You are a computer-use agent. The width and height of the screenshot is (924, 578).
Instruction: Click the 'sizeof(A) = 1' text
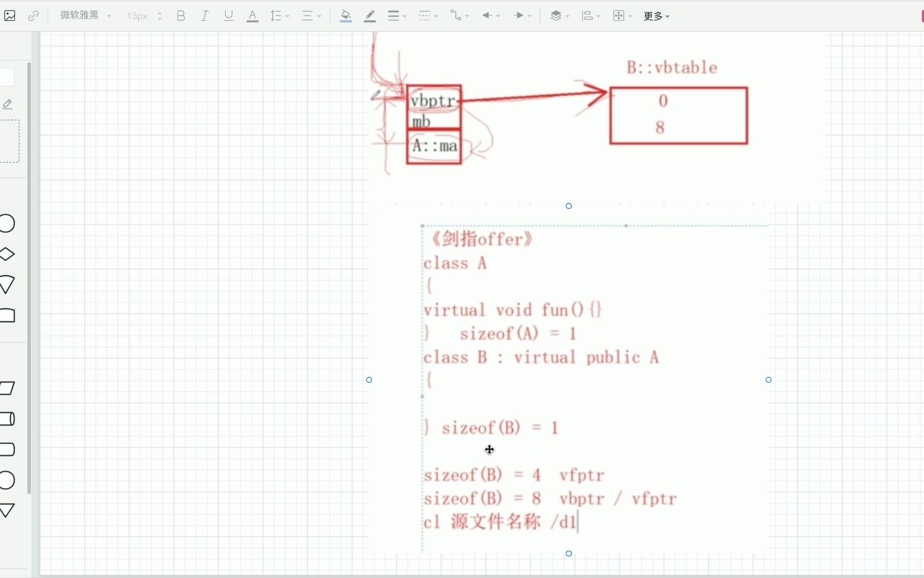(x=518, y=333)
